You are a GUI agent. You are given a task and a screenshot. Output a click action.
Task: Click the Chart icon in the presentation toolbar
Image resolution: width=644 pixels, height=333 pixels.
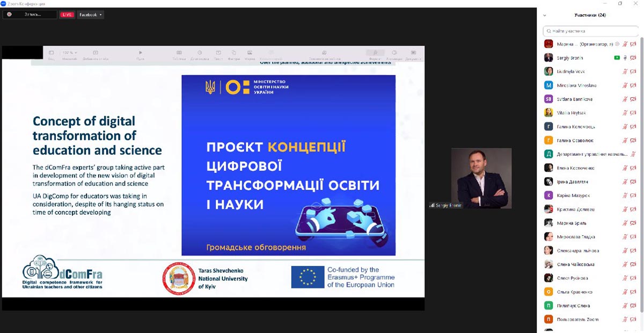click(x=200, y=54)
